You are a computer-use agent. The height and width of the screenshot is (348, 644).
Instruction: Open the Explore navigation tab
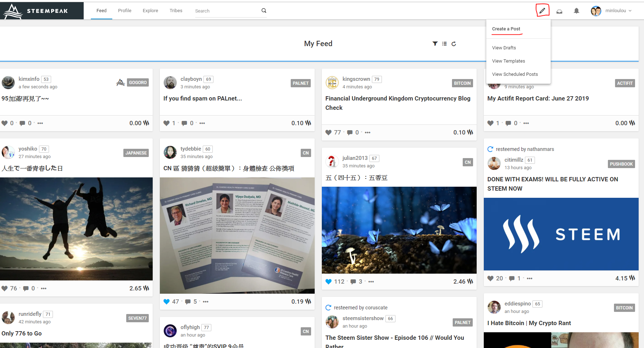[x=150, y=11]
